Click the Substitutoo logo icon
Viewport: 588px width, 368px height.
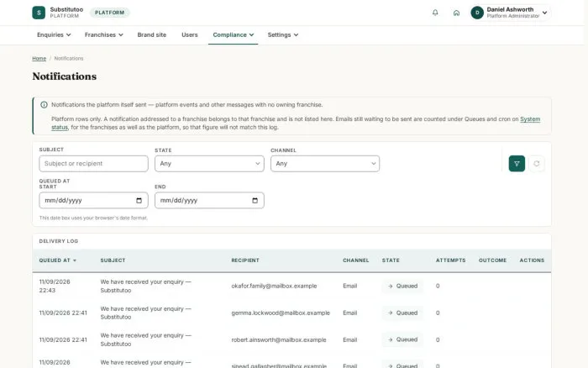point(39,13)
